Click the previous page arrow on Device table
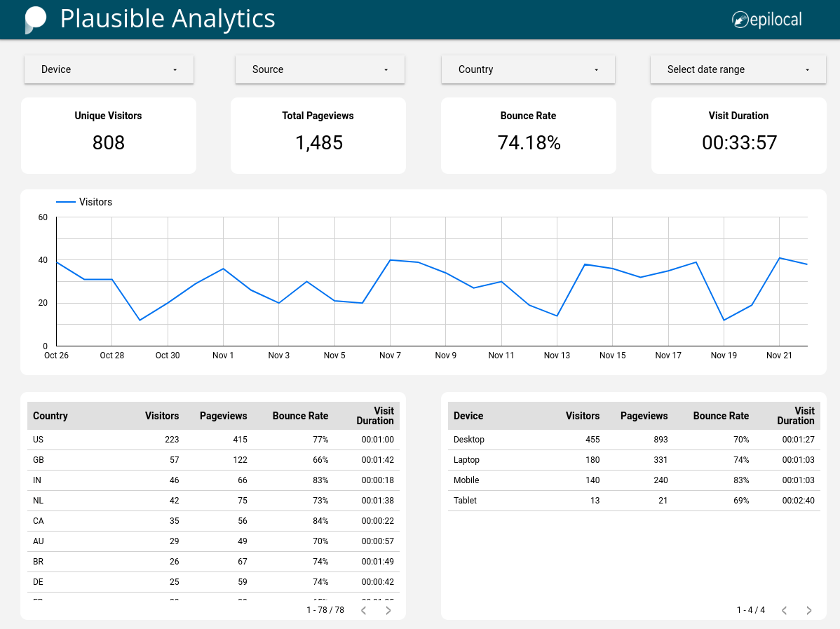 (x=784, y=610)
